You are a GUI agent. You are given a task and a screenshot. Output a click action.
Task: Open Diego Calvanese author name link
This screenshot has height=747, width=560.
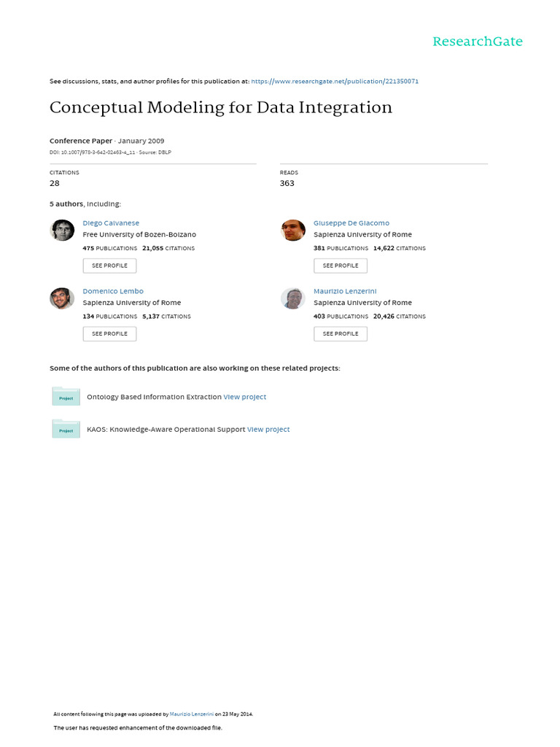point(111,223)
